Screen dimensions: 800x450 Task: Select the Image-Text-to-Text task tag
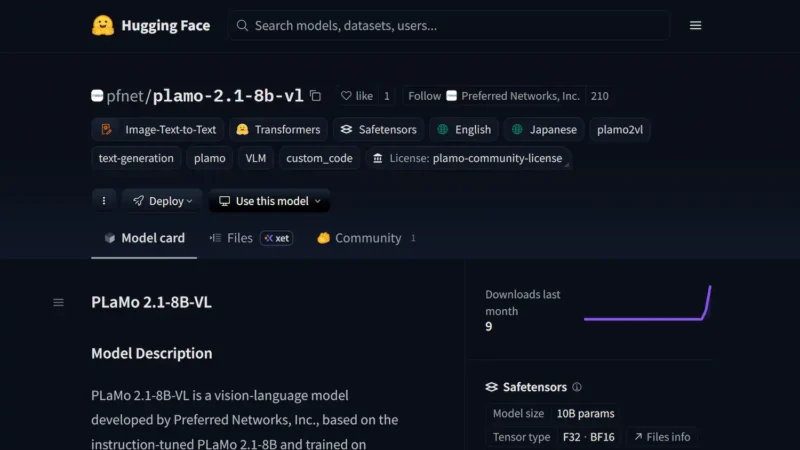159,129
